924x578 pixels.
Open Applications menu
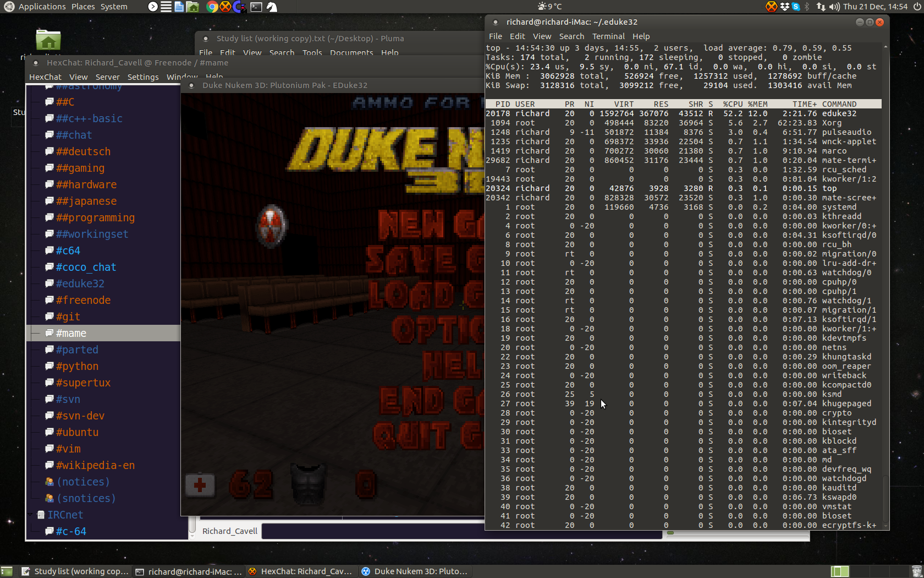point(42,7)
